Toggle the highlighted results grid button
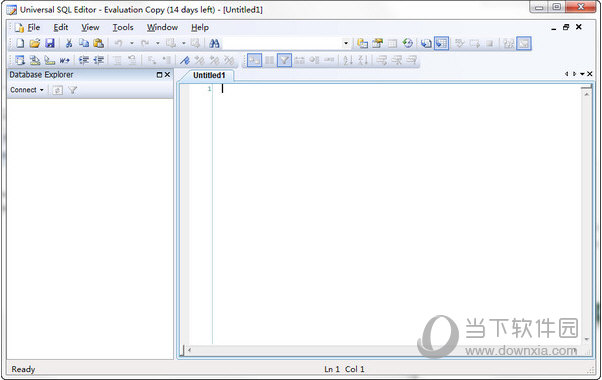Image resolution: width=602 pixels, height=380 pixels. coord(442,43)
